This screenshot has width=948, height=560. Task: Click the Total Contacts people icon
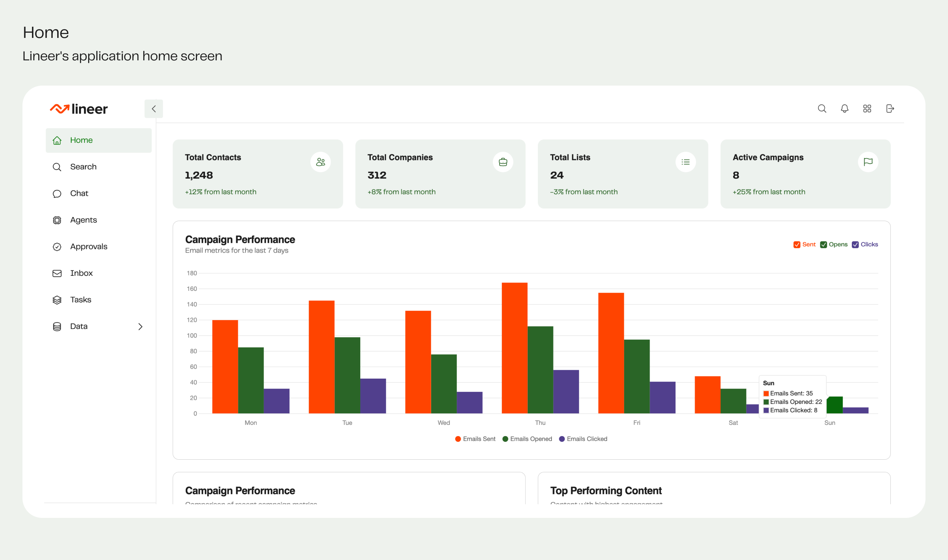coord(321,162)
